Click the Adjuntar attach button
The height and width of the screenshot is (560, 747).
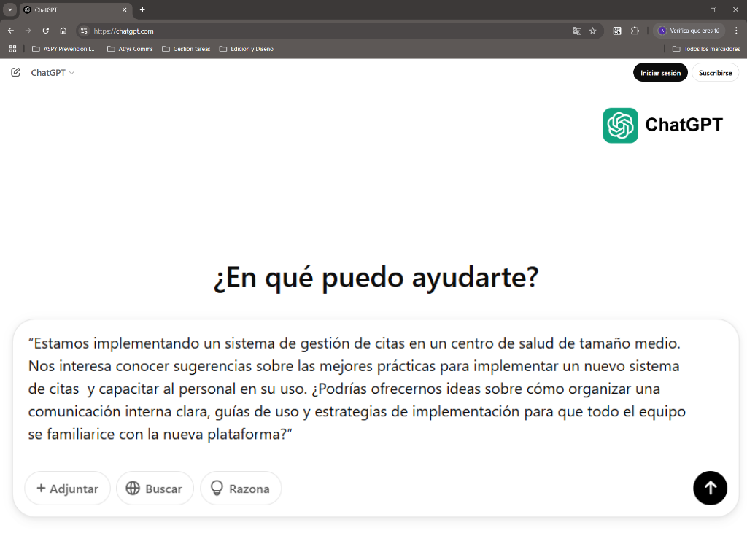(x=67, y=488)
